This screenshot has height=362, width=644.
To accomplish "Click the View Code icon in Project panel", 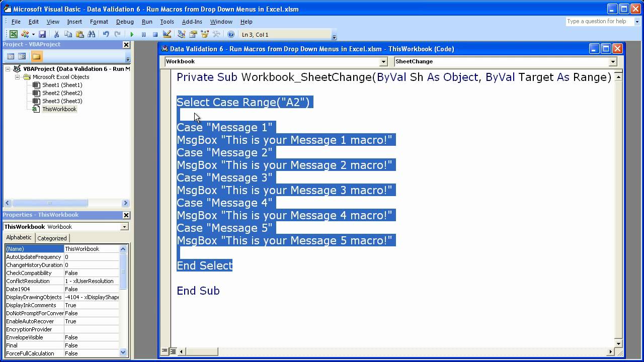I will pos(11,56).
